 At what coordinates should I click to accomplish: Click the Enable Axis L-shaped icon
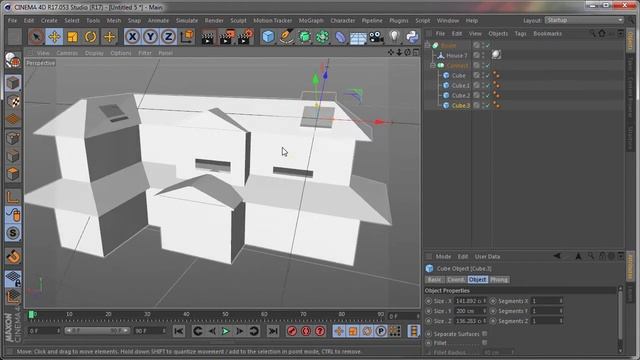coord(13,197)
